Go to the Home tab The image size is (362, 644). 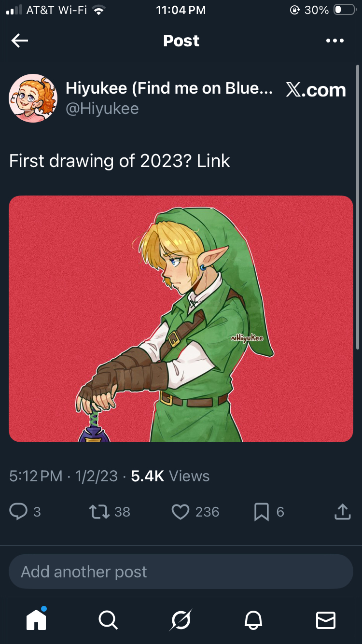(x=36, y=619)
